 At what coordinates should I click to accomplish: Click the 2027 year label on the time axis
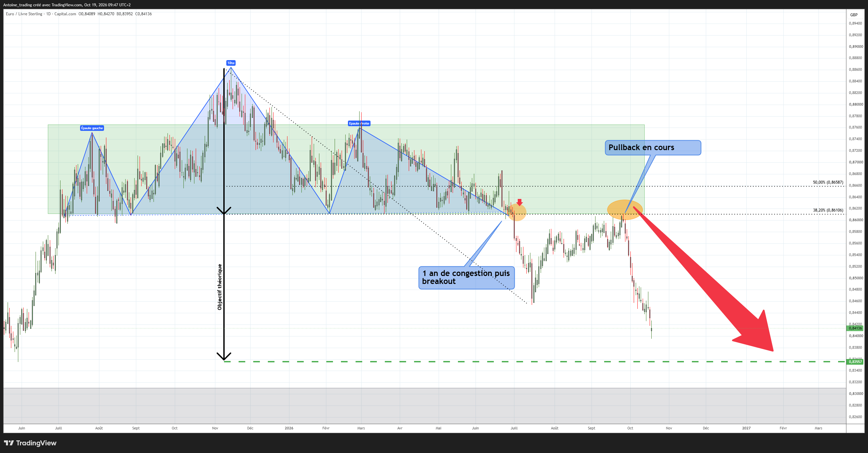tap(746, 428)
